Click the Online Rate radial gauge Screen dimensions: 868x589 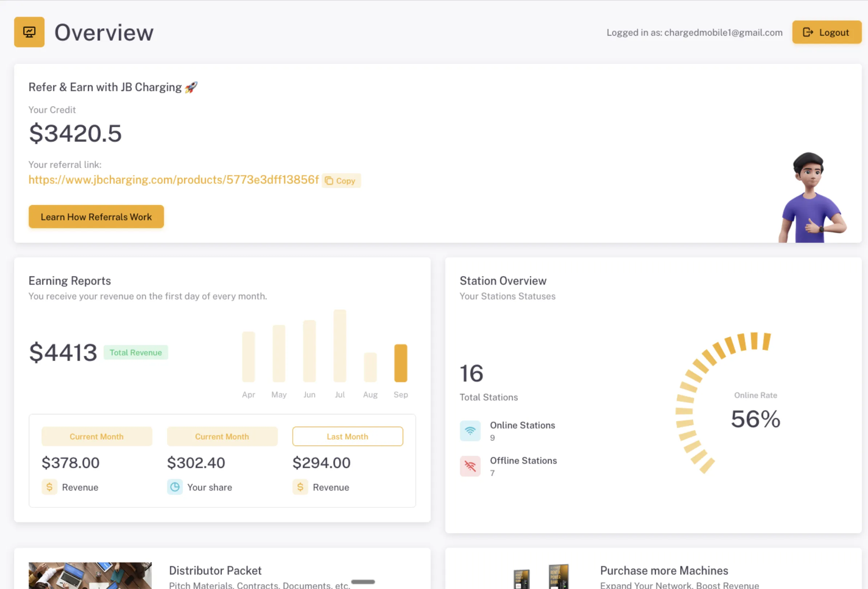[x=723, y=403]
